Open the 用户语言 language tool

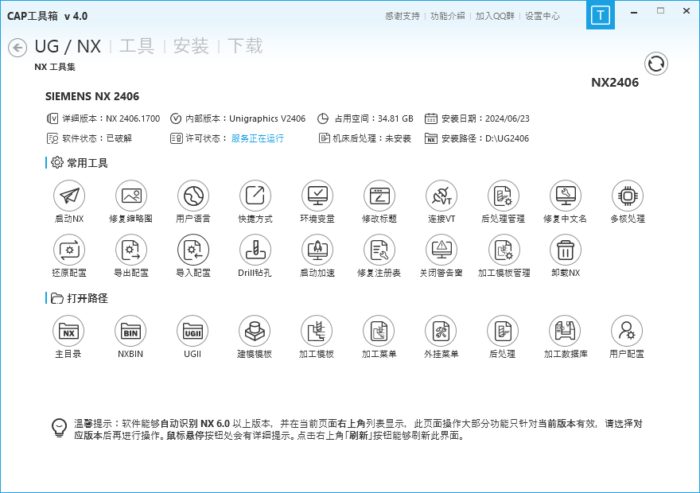[193, 196]
